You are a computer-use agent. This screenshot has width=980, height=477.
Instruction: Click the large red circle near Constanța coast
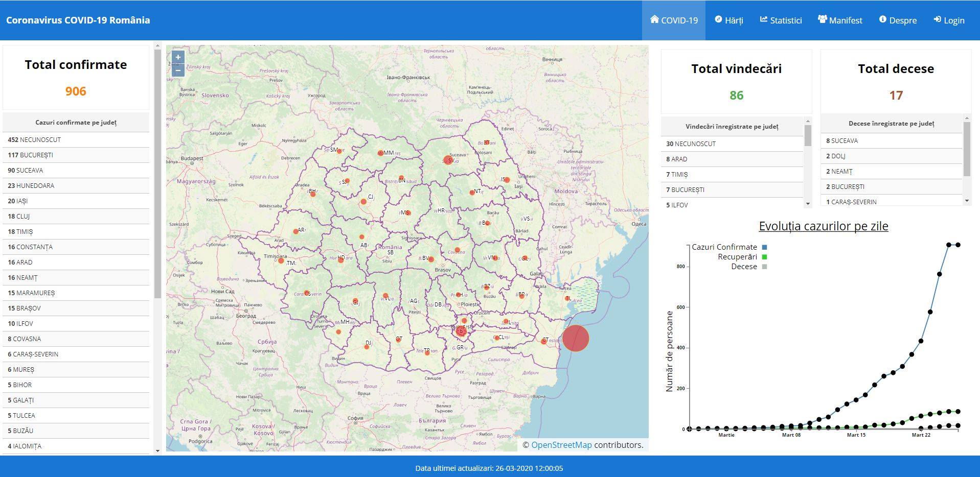pos(576,338)
